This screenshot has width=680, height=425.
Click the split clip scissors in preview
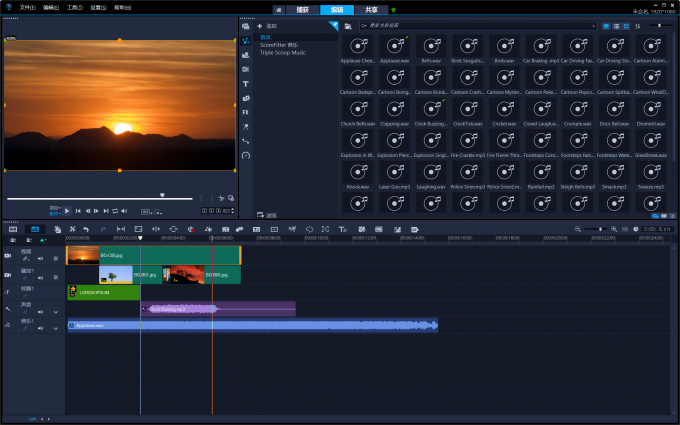coord(221,198)
